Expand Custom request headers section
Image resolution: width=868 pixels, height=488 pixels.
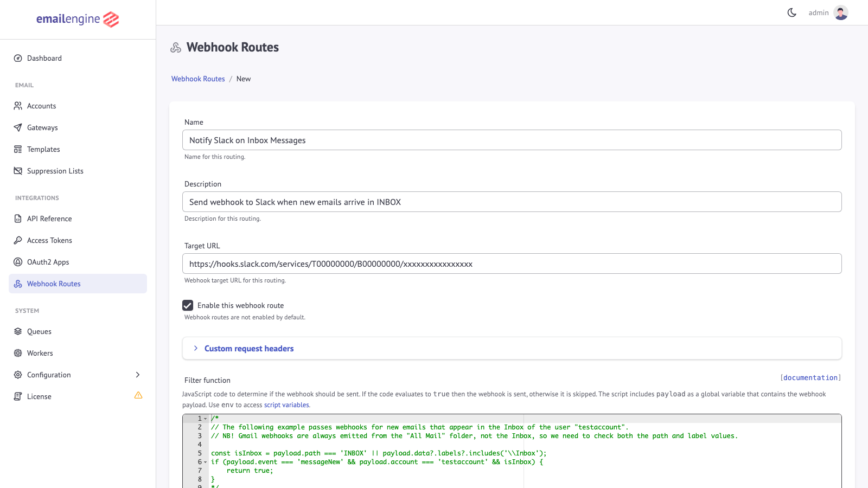click(512, 349)
